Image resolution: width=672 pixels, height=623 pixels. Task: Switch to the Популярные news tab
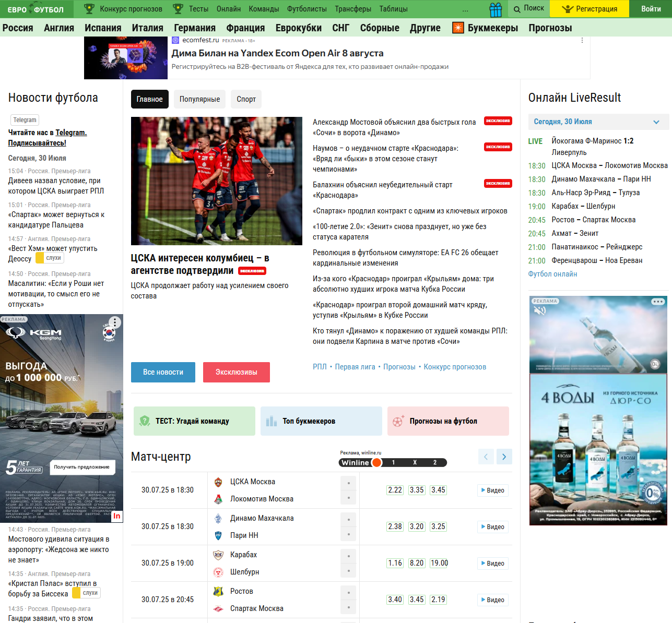point(200,99)
